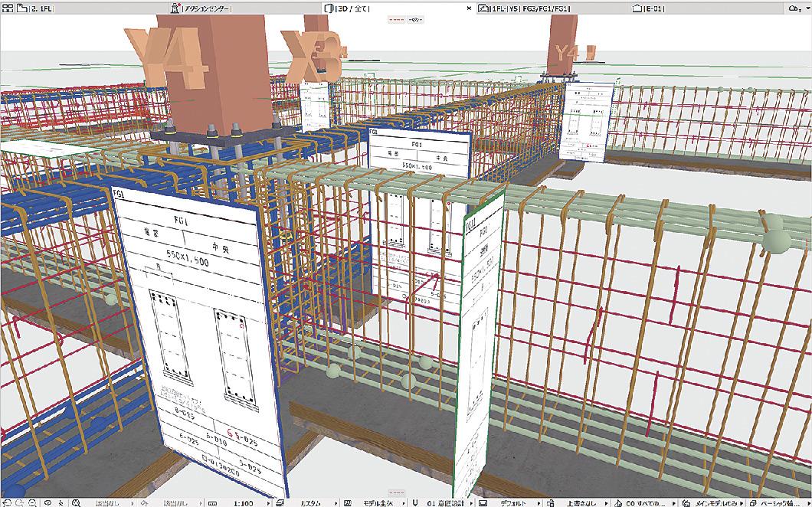The width and height of the screenshot is (812, 507).
Task: Open the 上書きなし graphic override menu
Action: [578, 502]
